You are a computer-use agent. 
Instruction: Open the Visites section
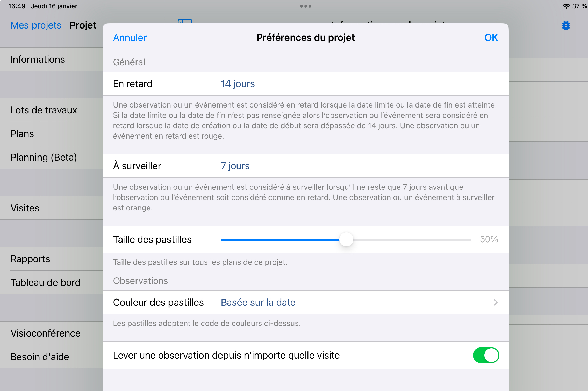25,208
